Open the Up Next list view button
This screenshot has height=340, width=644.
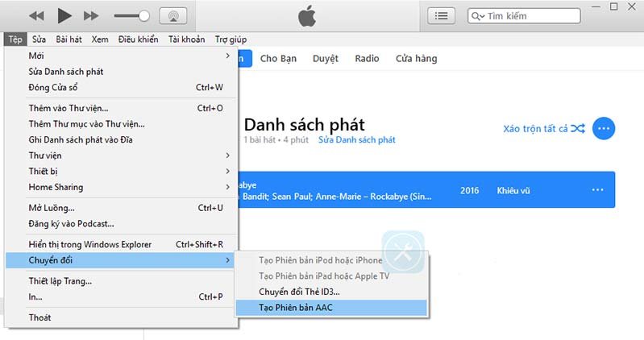pyautogui.click(x=441, y=16)
